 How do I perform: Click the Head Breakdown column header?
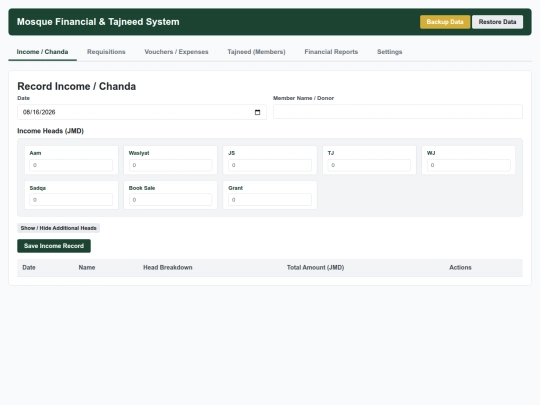(168, 268)
